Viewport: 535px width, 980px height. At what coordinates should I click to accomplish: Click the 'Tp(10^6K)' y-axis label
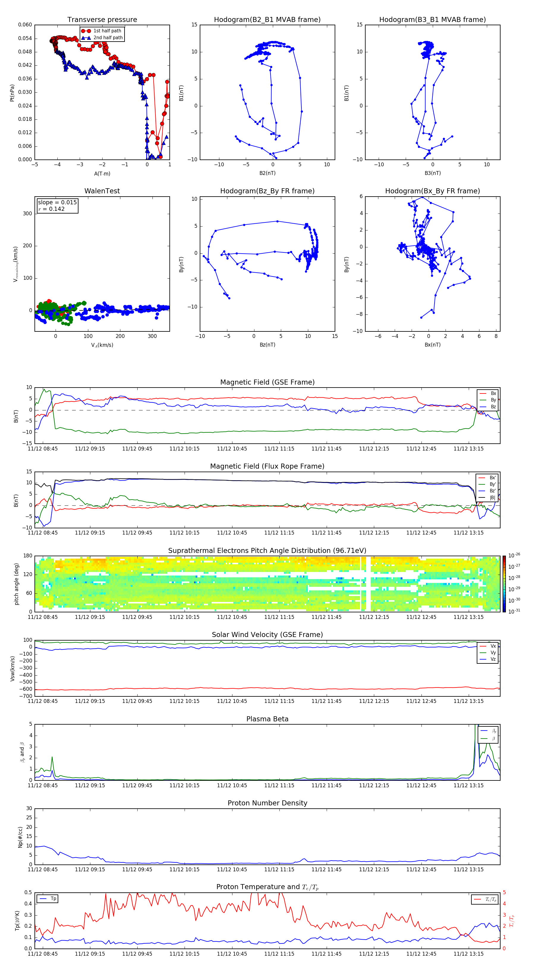click(x=17, y=921)
